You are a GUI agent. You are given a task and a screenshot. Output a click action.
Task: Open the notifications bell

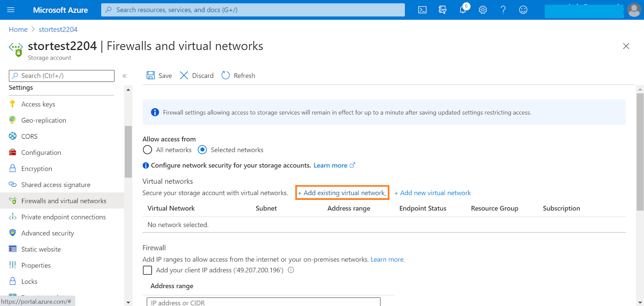pos(463,10)
